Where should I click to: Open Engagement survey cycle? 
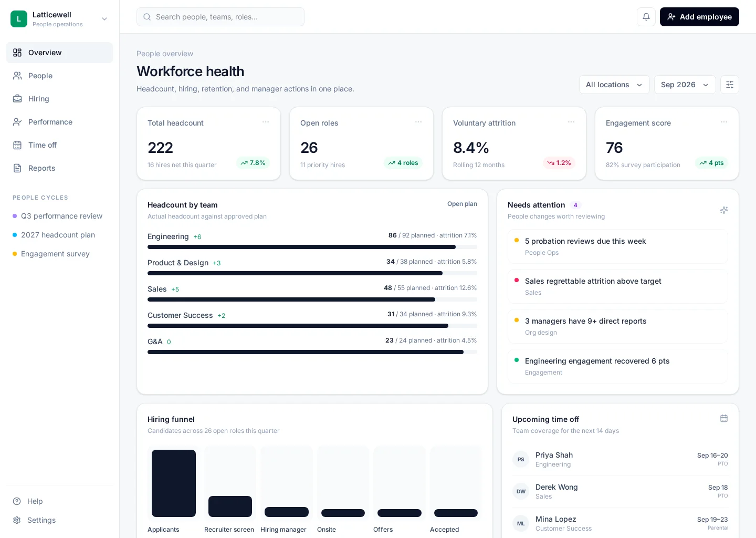point(59,254)
